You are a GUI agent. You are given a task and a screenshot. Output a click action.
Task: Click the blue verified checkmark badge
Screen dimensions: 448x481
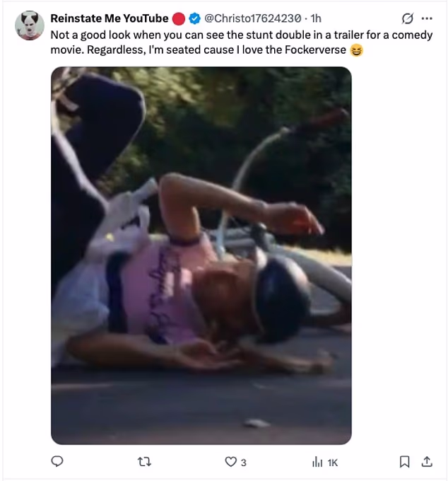click(194, 18)
